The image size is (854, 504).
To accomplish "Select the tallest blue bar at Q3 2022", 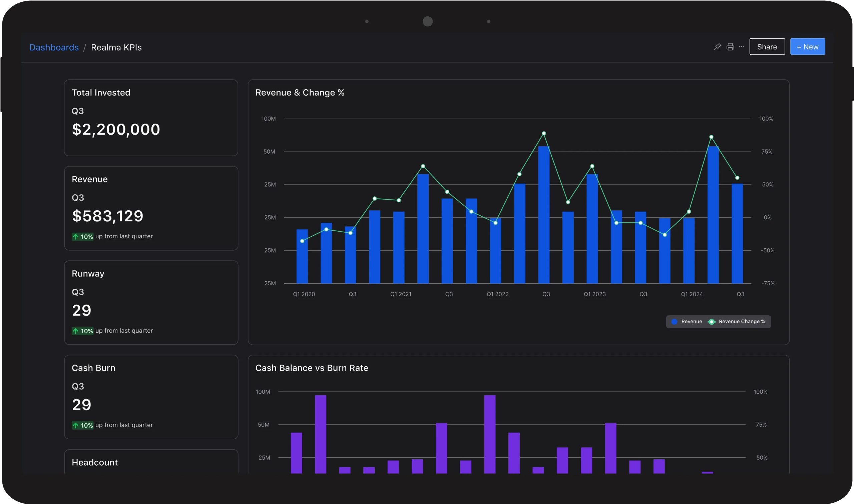I will click(x=544, y=215).
